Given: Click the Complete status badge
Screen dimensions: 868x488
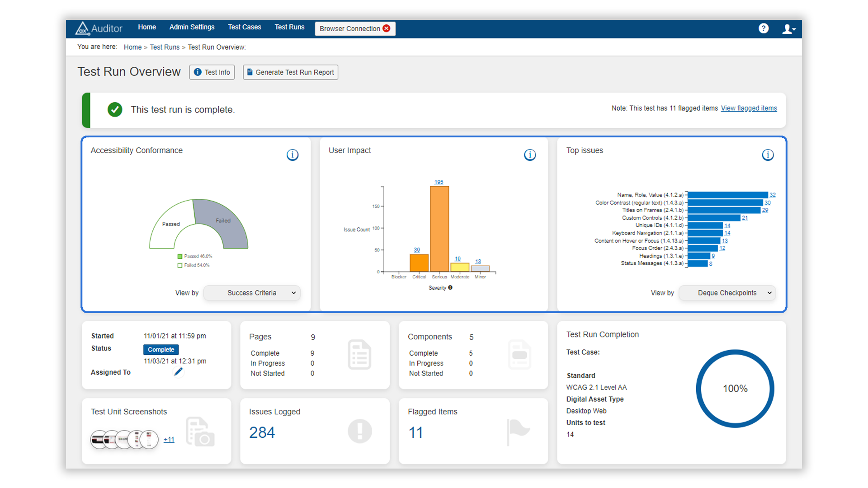Looking at the screenshot, I should tap(161, 349).
